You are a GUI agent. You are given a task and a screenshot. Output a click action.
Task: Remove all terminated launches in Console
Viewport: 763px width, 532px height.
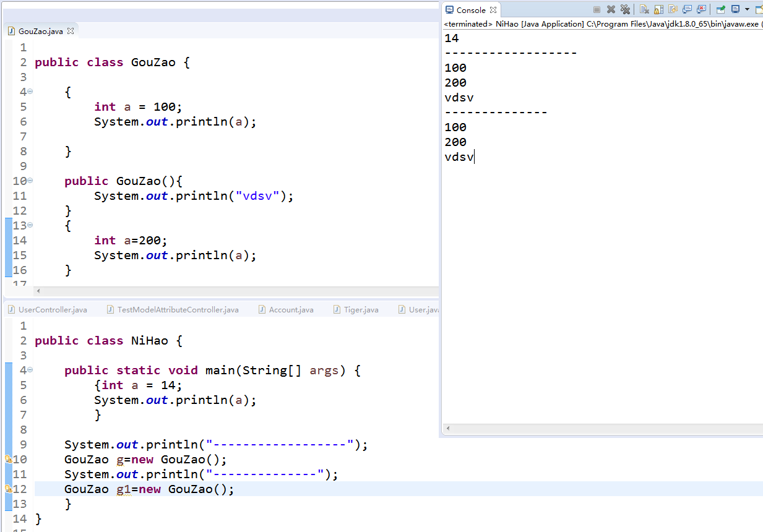(x=625, y=9)
